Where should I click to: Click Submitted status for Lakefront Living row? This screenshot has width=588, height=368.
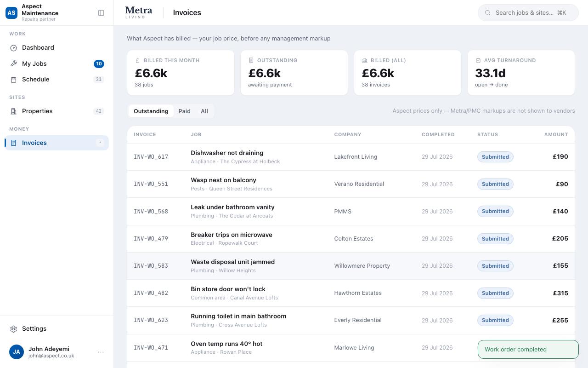(x=495, y=157)
